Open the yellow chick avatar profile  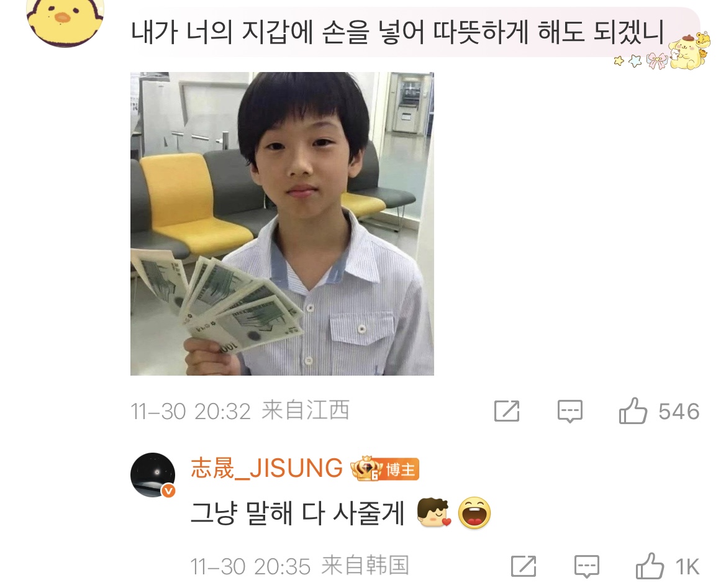65,21
